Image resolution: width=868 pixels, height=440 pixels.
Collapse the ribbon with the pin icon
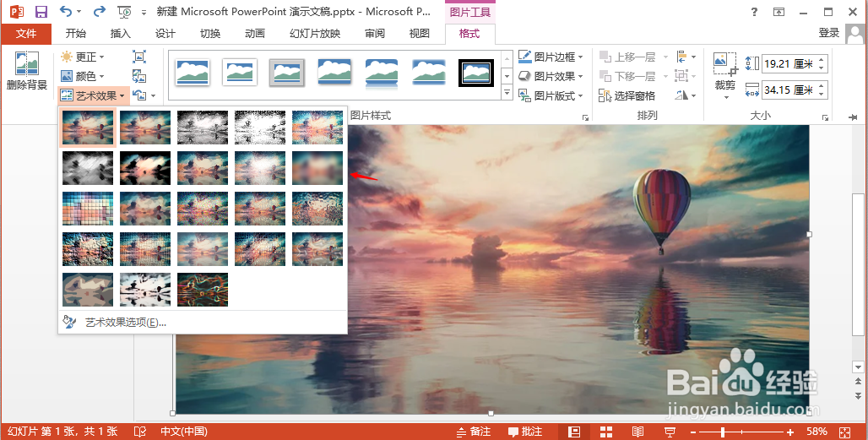click(x=853, y=117)
